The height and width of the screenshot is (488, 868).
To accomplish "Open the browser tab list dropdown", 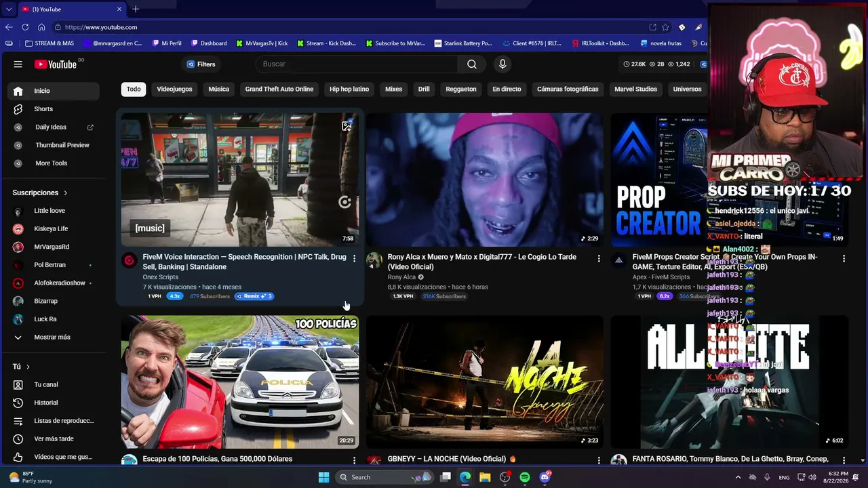I will (8, 9).
